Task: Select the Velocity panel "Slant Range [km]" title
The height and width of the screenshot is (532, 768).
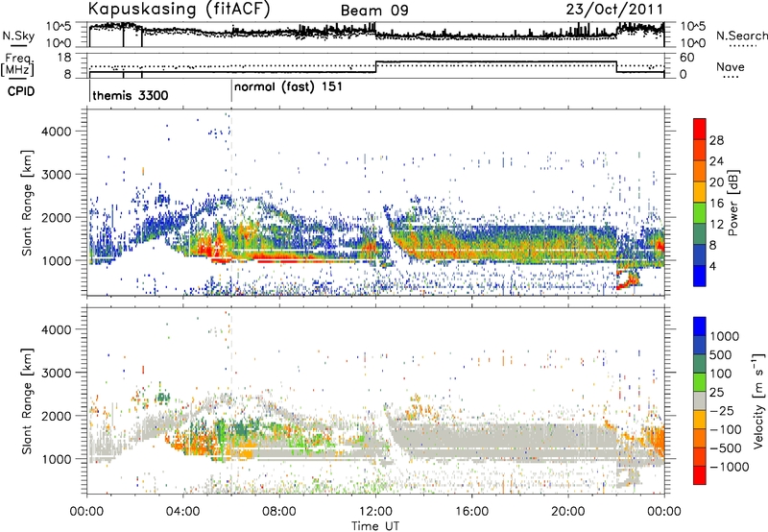Action: pos(27,401)
